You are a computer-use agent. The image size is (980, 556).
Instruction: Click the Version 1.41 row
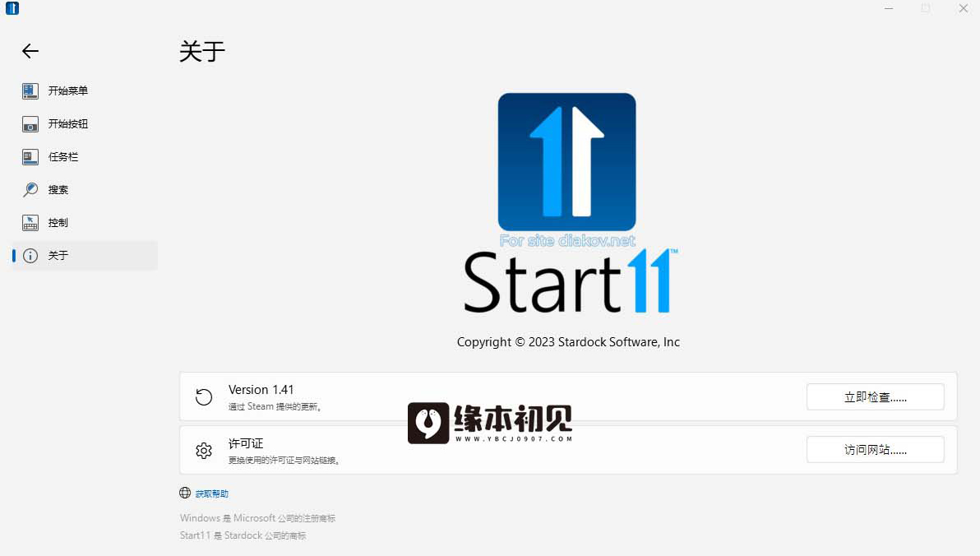click(568, 396)
